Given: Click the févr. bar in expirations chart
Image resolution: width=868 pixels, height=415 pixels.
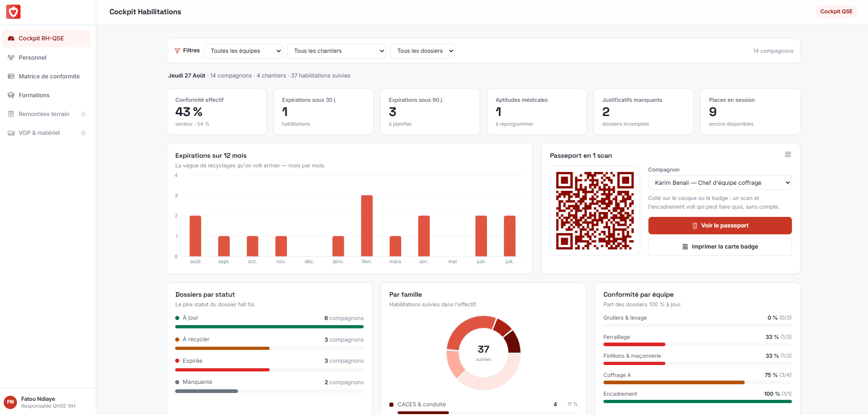Looking at the screenshot, I should [x=367, y=226].
